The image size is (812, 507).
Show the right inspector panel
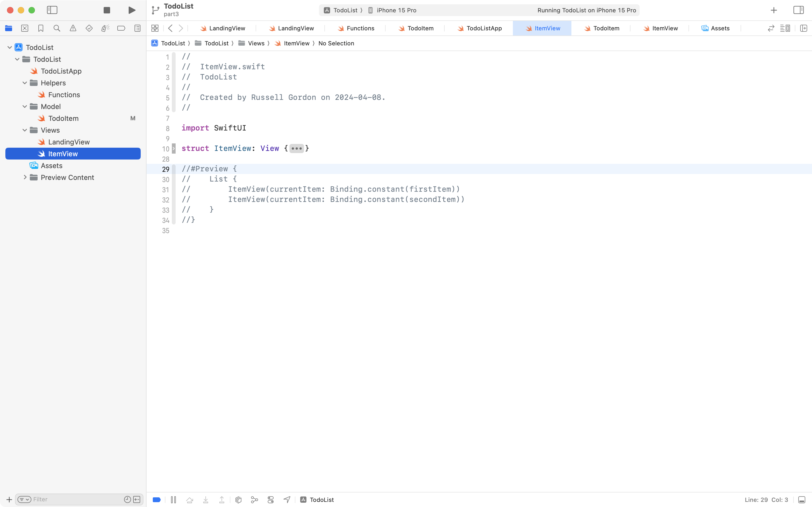pos(798,10)
